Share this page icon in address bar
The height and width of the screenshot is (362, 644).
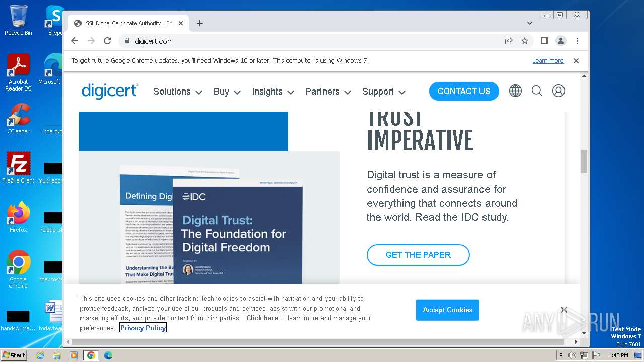509,41
